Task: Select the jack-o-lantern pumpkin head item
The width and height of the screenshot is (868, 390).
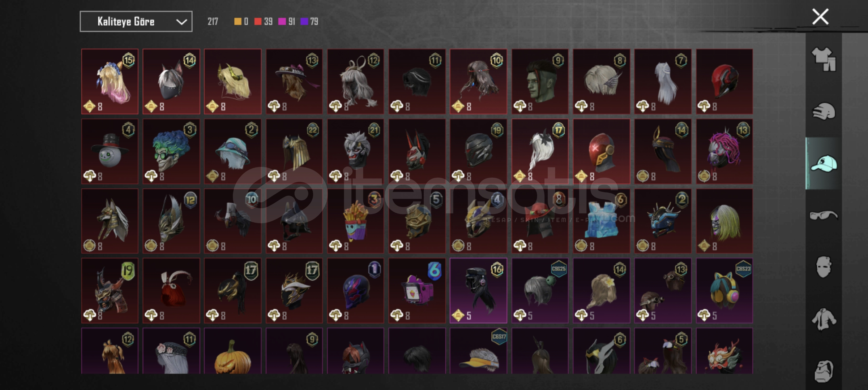Action: point(232,351)
